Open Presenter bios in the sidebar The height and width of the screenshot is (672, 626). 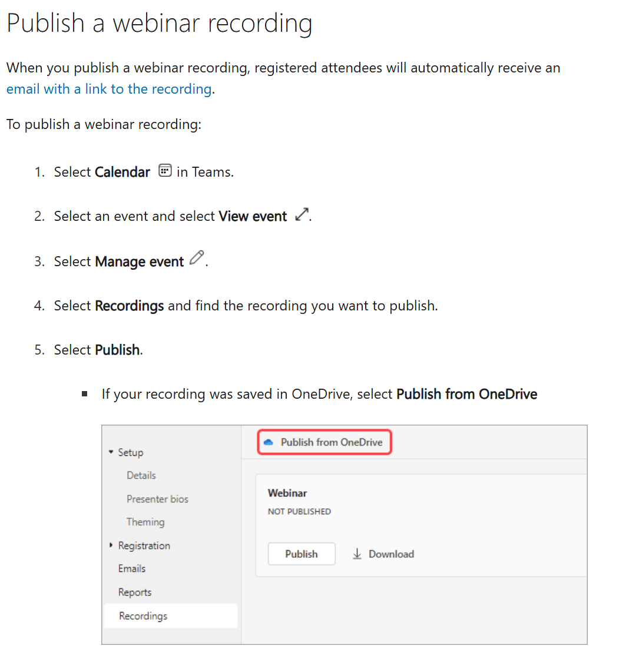pos(157,499)
